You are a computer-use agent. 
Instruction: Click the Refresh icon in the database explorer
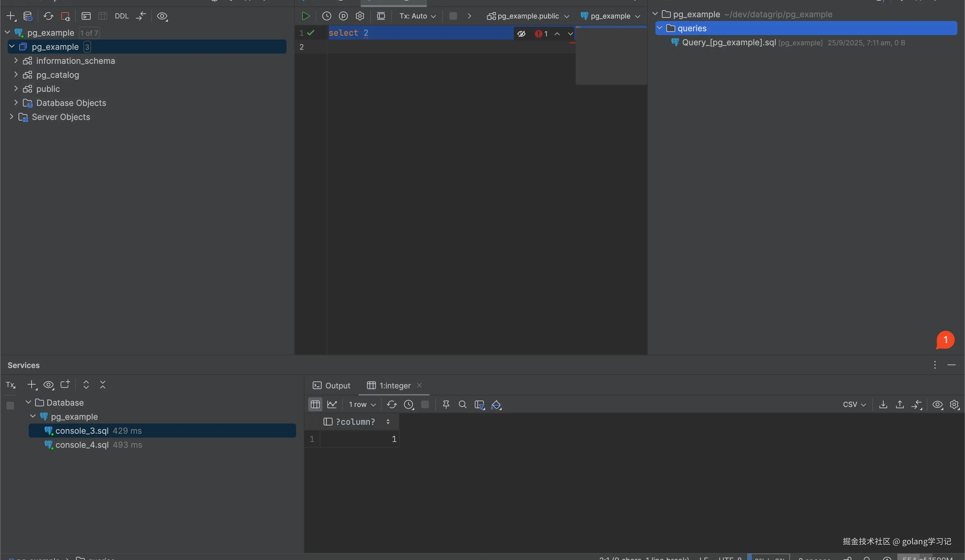click(48, 16)
